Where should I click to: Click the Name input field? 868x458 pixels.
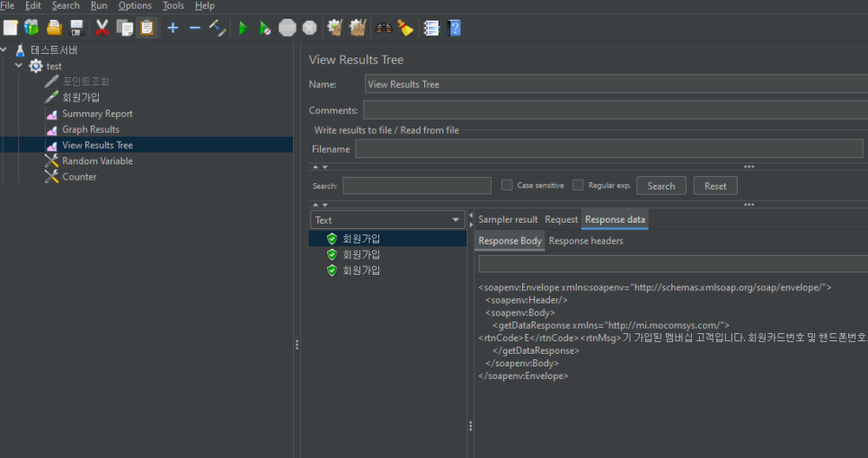click(x=616, y=84)
